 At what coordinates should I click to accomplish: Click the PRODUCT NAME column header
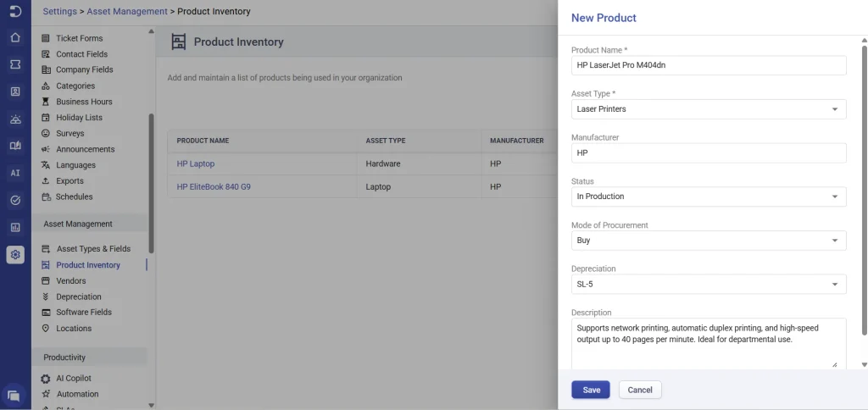(203, 141)
